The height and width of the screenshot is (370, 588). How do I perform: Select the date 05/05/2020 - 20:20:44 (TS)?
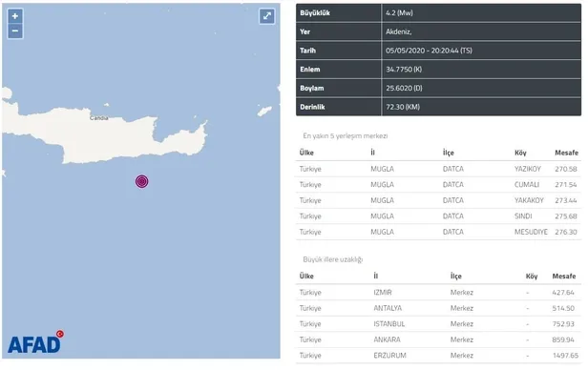pyautogui.click(x=429, y=51)
